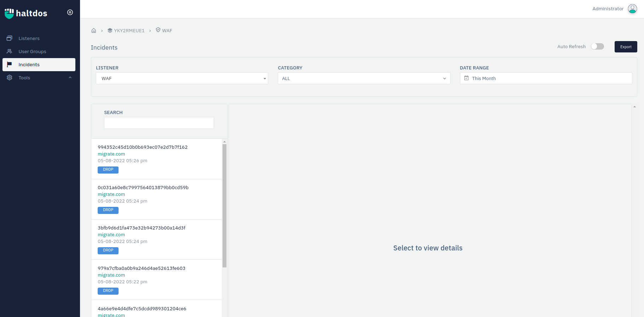Click the incident list scrollbar thumb

(224, 205)
